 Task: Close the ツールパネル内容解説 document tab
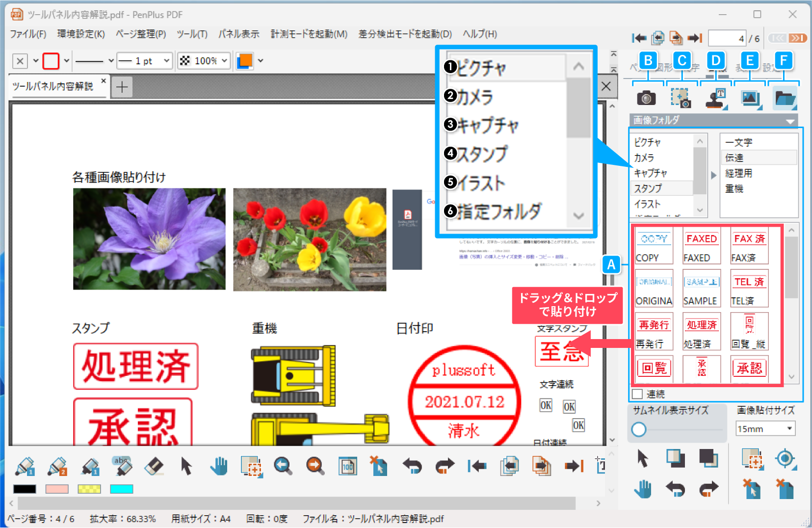coord(104,81)
